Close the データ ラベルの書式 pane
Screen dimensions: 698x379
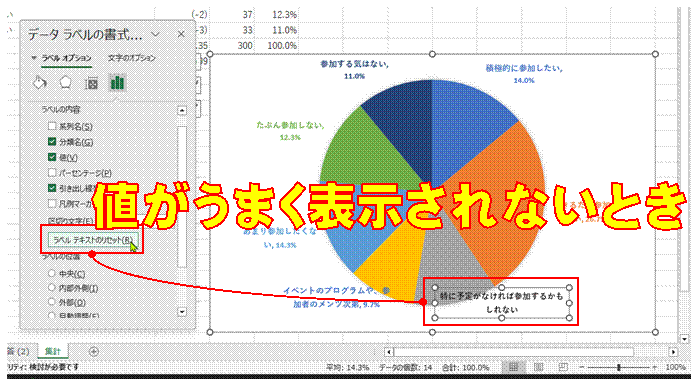(181, 34)
